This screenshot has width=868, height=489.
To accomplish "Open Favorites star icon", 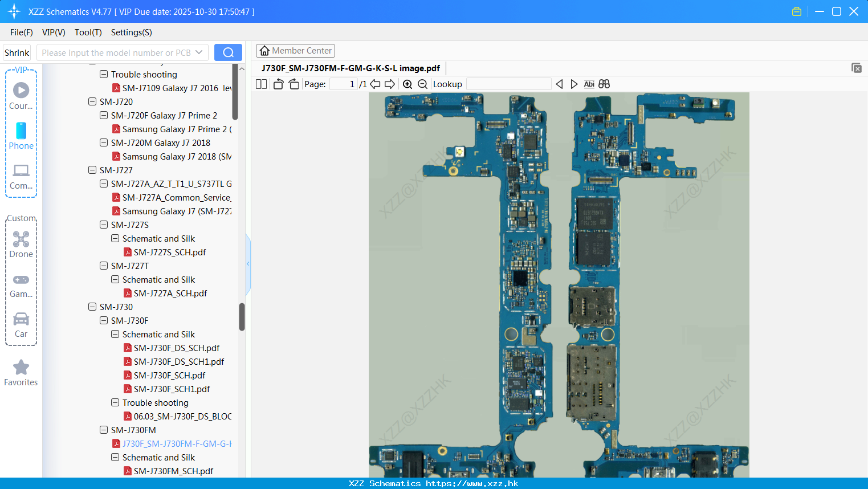I will click(x=21, y=368).
